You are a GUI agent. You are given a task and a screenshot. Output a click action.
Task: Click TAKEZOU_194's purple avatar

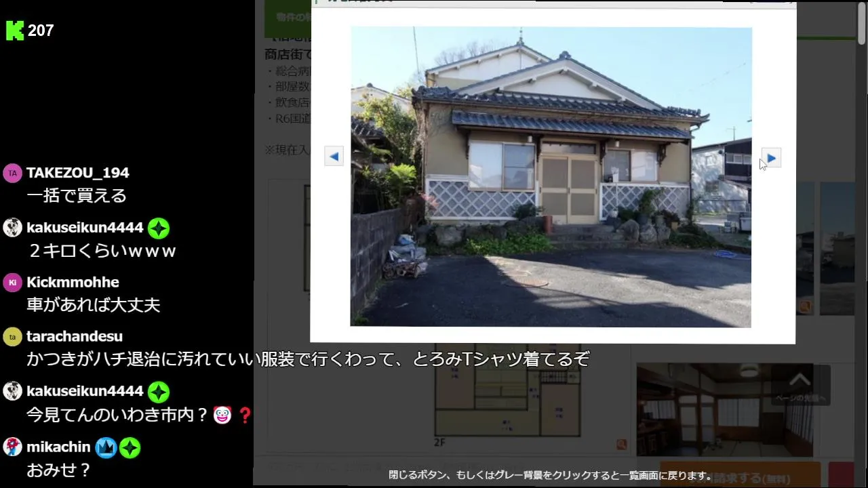point(12,173)
